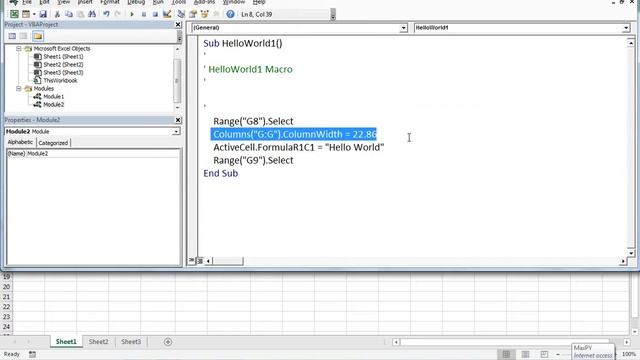Collapse the Microsoft Excel Objects folder
The image size is (640, 360).
(x=19, y=49)
